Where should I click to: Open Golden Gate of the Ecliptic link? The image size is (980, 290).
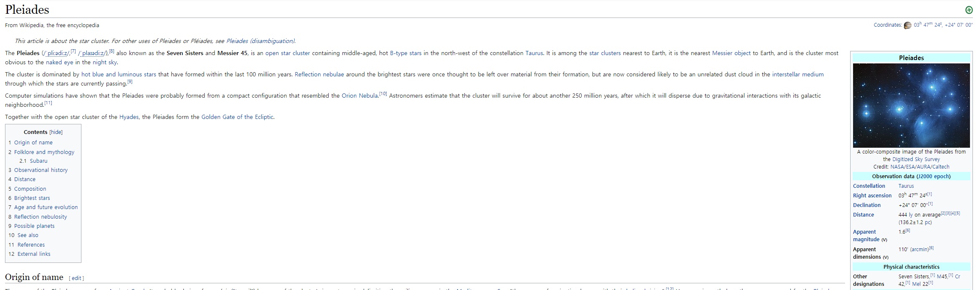[x=237, y=117]
